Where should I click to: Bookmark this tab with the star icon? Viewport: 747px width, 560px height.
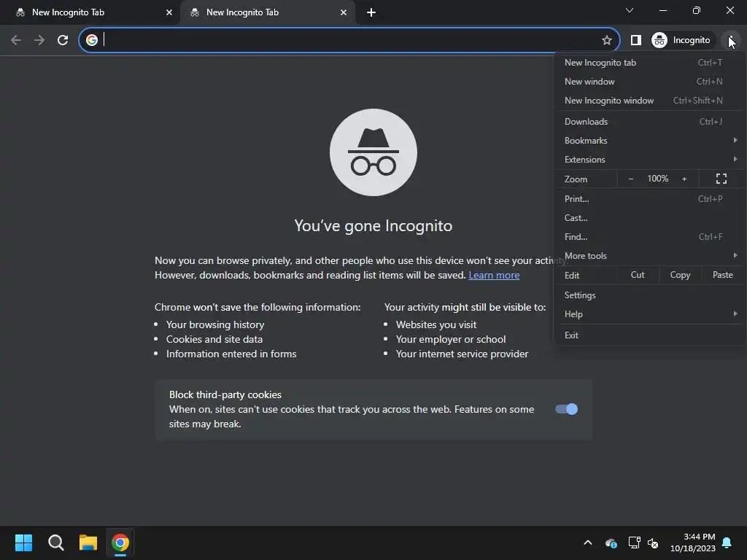tap(606, 40)
